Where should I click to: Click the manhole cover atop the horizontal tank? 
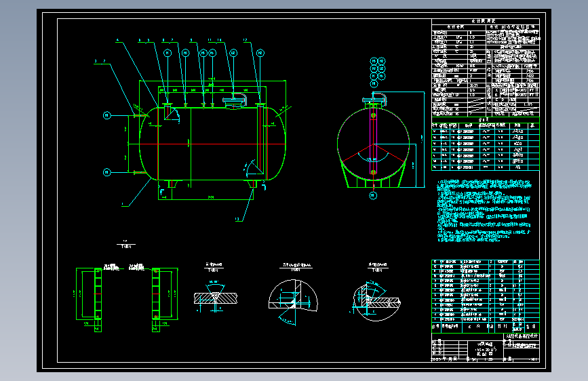tap(235, 101)
